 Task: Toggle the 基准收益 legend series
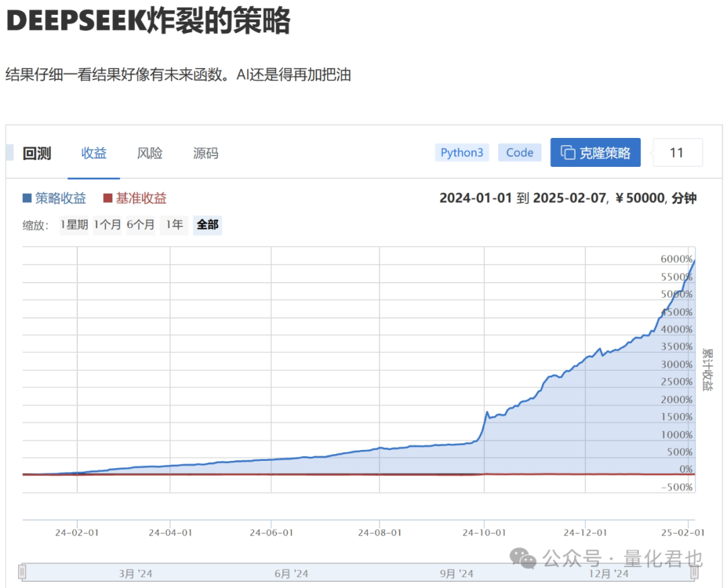tap(135, 198)
